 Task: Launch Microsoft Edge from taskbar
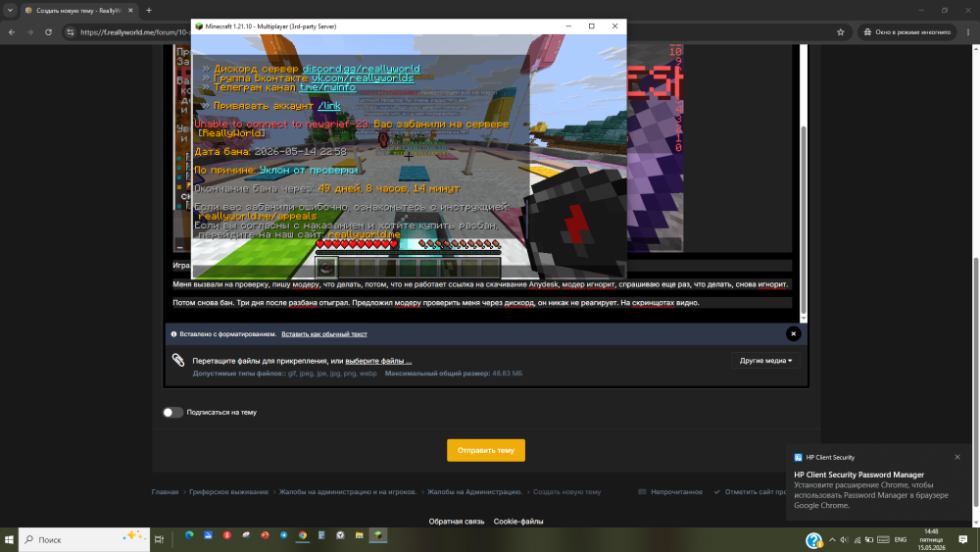(189, 535)
